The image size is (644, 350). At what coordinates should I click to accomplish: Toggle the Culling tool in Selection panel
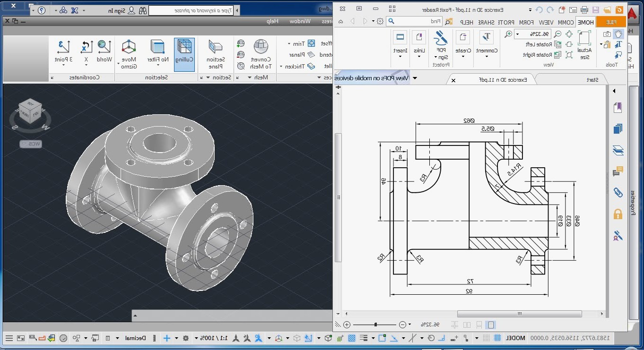184,50
